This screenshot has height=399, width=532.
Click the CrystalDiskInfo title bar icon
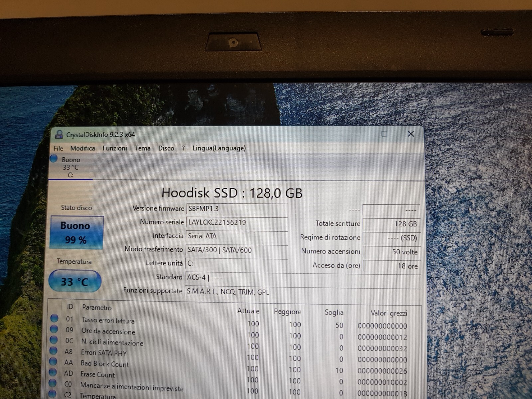[59, 134]
